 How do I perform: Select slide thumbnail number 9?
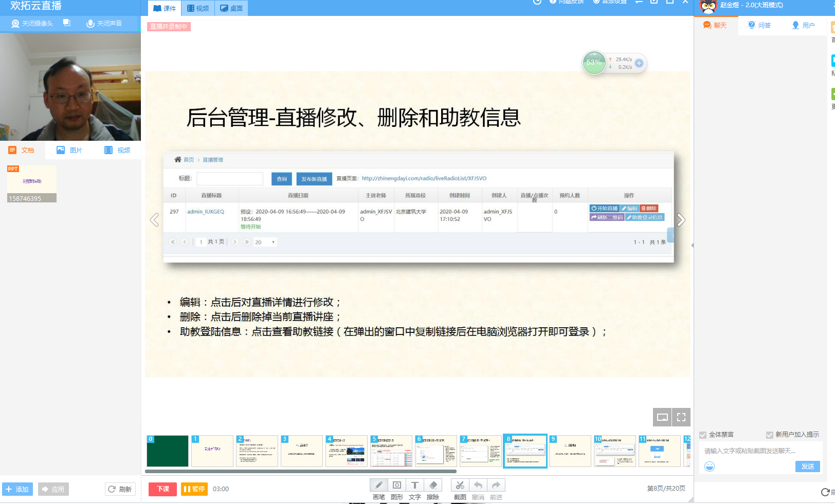pos(570,451)
